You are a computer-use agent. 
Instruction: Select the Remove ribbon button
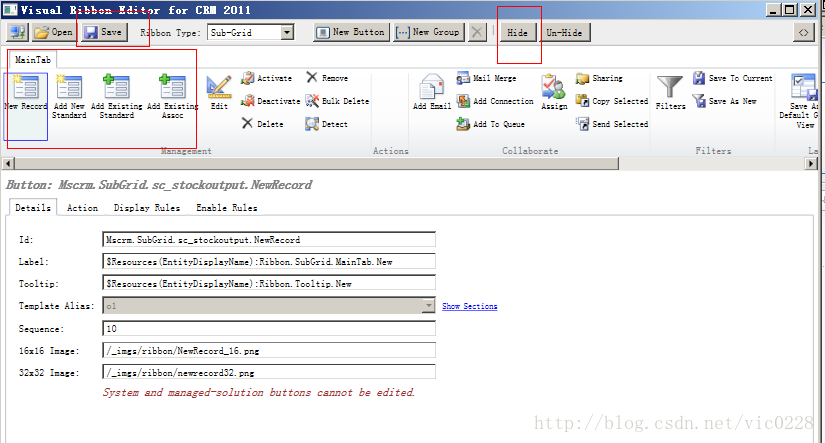click(327, 78)
